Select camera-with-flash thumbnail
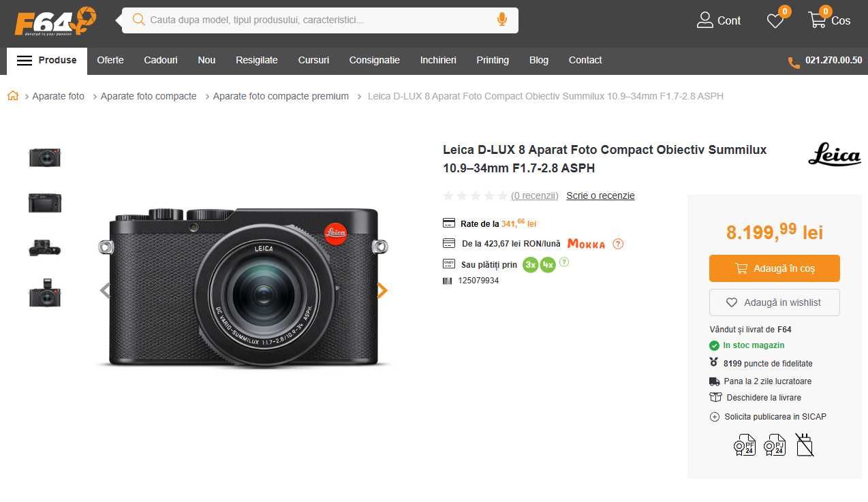This screenshot has width=868, height=502. click(x=45, y=293)
